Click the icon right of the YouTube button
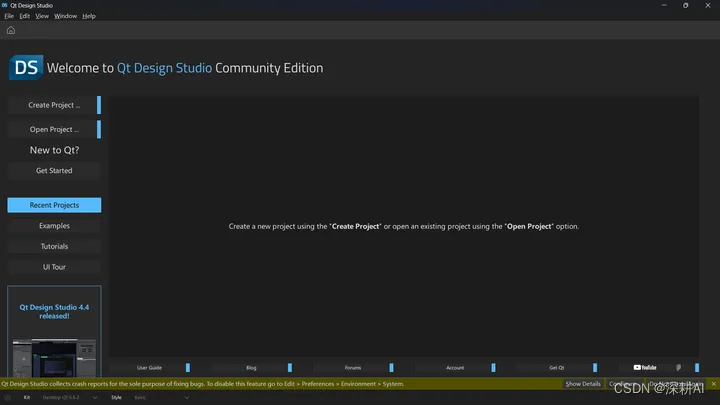Viewport: 720px width, 405px height. click(x=679, y=367)
